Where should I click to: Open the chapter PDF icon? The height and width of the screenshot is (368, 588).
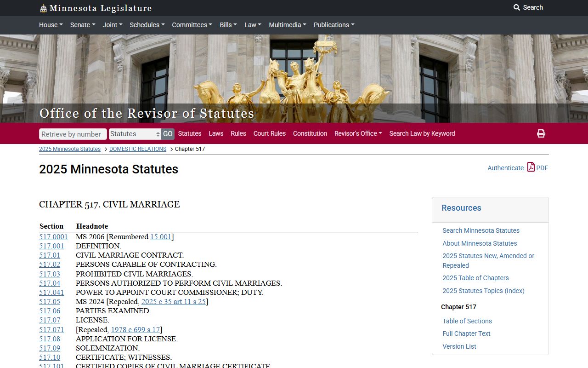point(531,167)
